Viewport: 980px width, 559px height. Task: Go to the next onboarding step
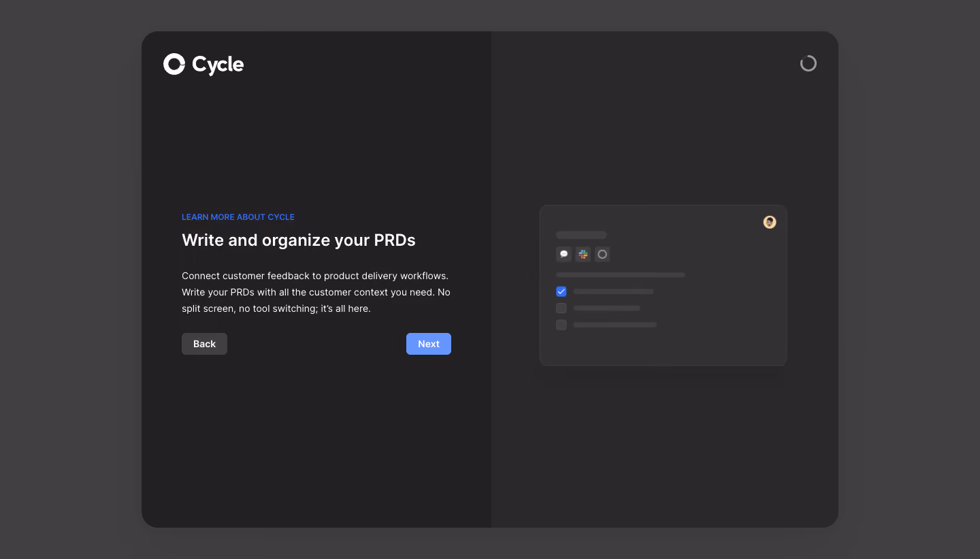point(429,344)
